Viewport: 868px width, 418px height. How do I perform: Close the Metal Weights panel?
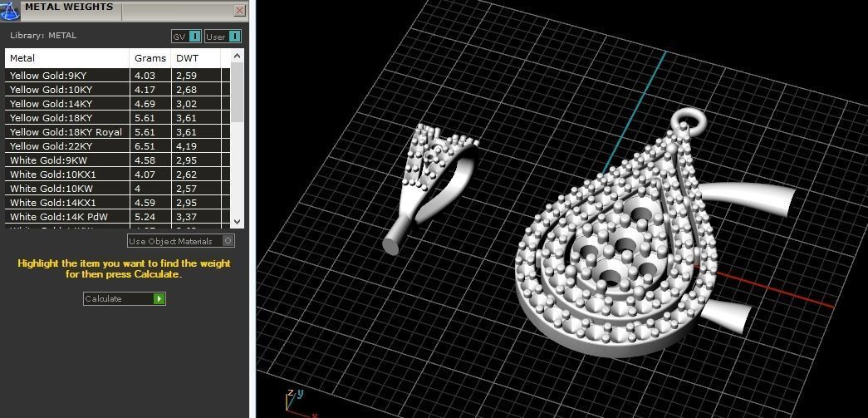click(x=240, y=11)
